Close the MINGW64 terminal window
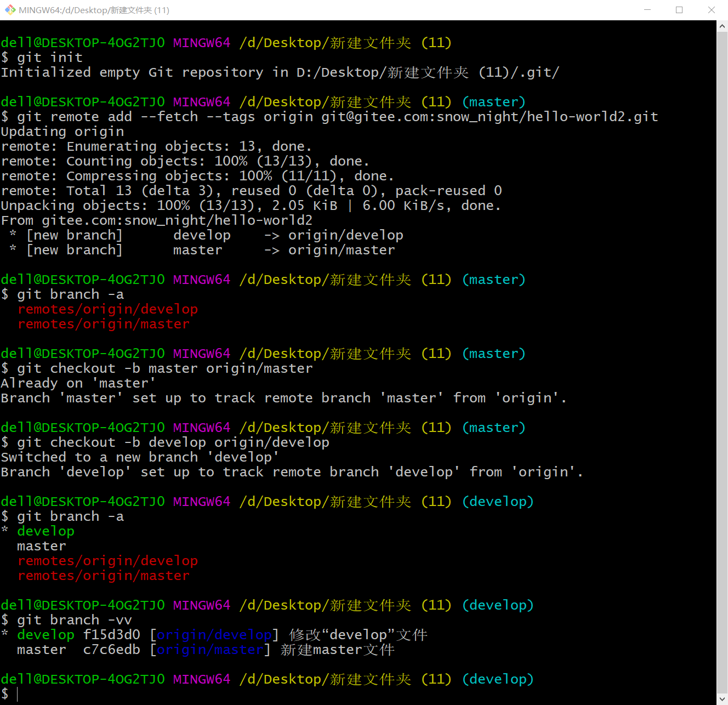728x705 pixels. point(711,10)
